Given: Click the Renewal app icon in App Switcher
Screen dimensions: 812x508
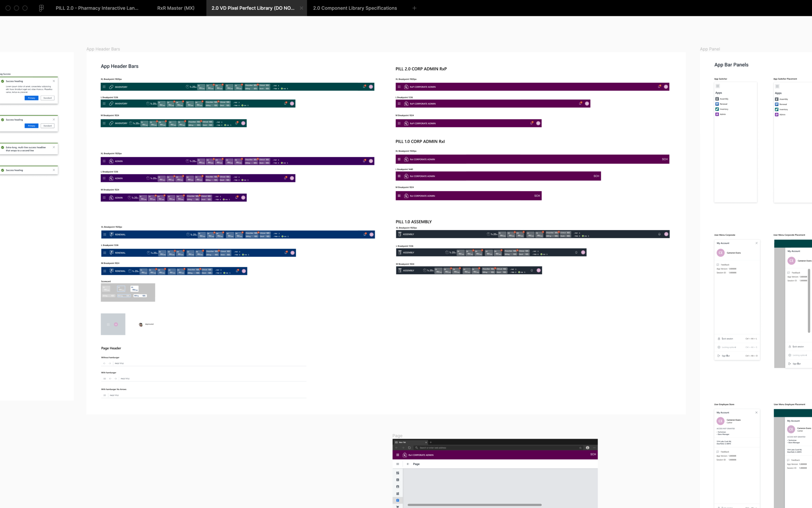Looking at the screenshot, I should click(x=718, y=104).
